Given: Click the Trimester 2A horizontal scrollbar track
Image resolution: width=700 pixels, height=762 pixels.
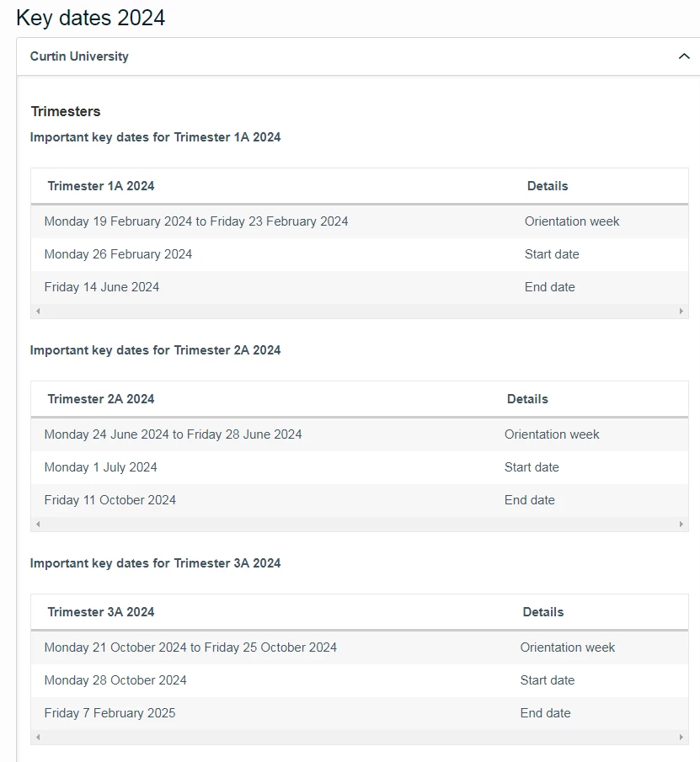Looking at the screenshot, I should (x=360, y=524).
